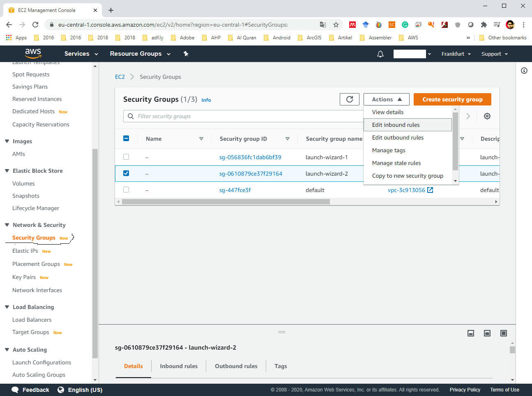Open security group sg-056836fc1dab6bf39

[x=250, y=157]
